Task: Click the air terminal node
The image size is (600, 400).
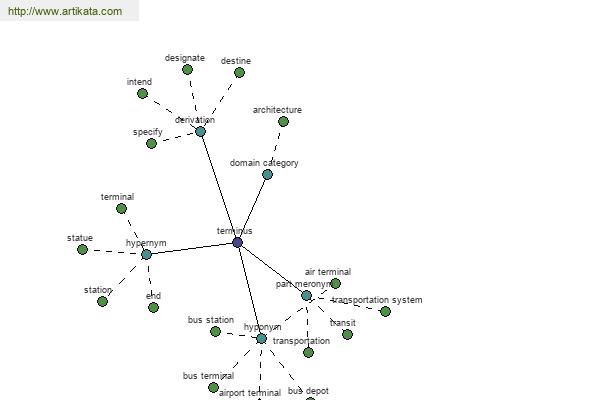Action: point(335,284)
